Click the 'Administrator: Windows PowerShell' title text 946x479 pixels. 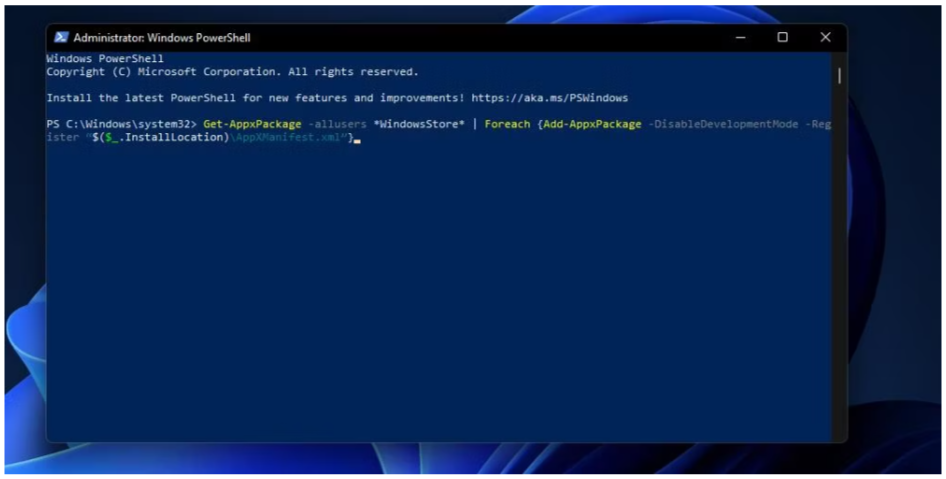162,38
